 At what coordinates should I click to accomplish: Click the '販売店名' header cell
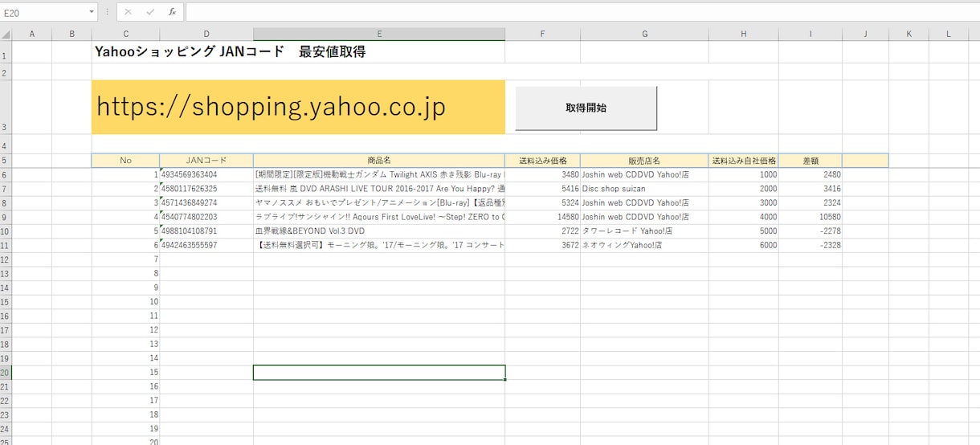[x=644, y=161]
